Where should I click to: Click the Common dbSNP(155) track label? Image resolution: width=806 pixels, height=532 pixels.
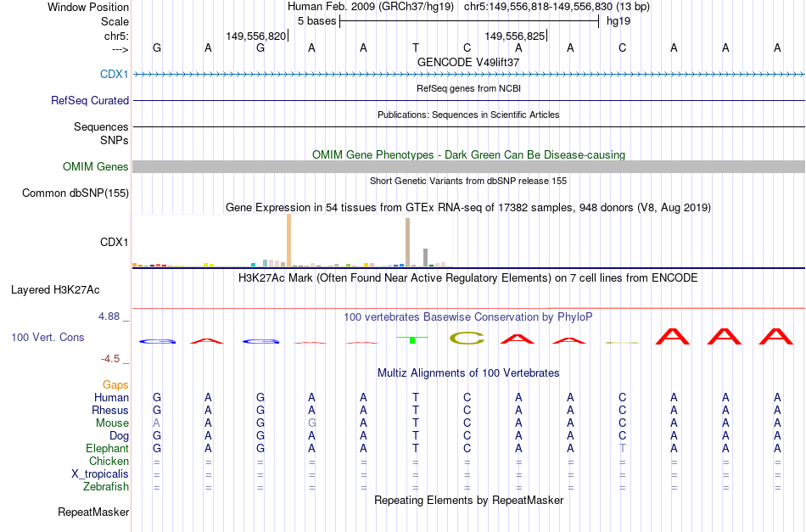coord(76,193)
